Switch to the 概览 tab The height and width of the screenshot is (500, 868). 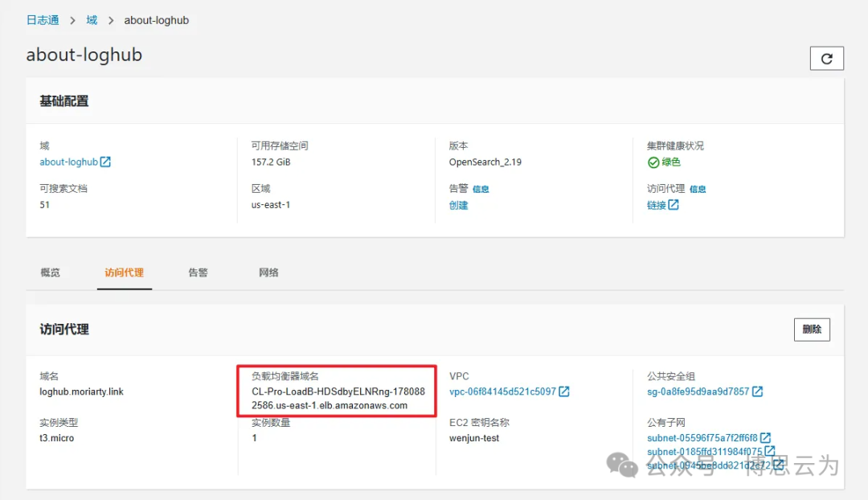coord(51,273)
